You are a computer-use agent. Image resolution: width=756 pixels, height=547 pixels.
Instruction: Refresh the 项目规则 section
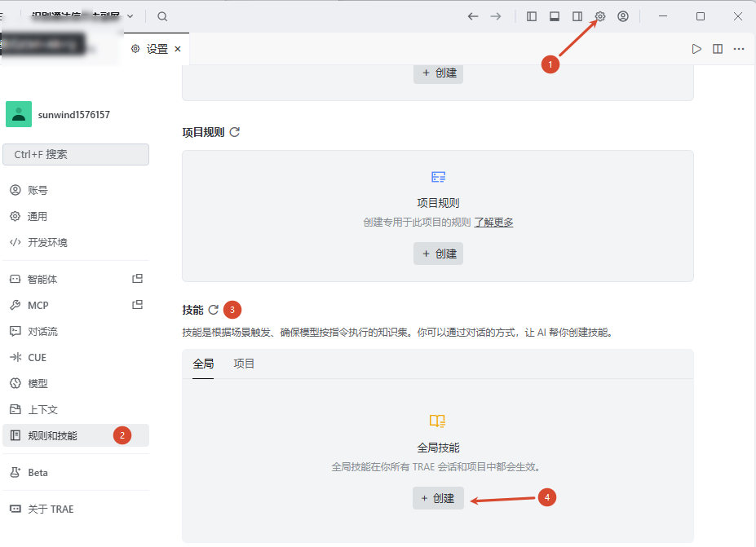[x=235, y=132]
